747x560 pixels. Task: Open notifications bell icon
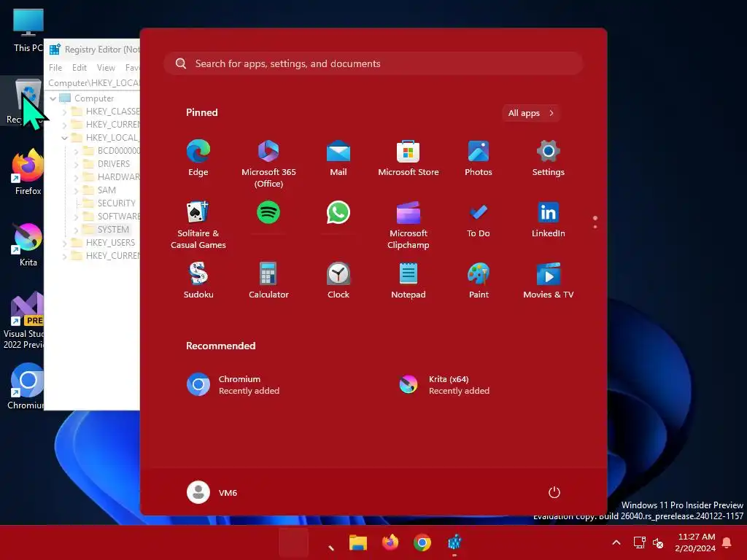coord(727,542)
